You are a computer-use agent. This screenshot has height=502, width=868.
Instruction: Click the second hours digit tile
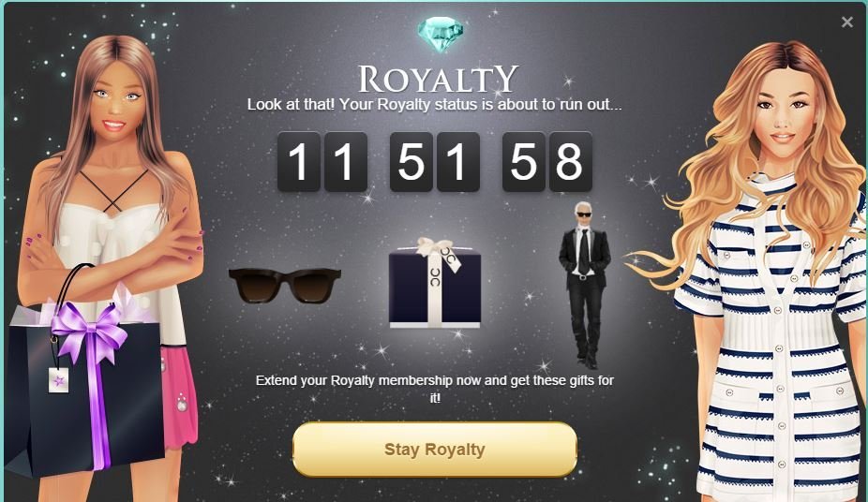tap(346, 161)
